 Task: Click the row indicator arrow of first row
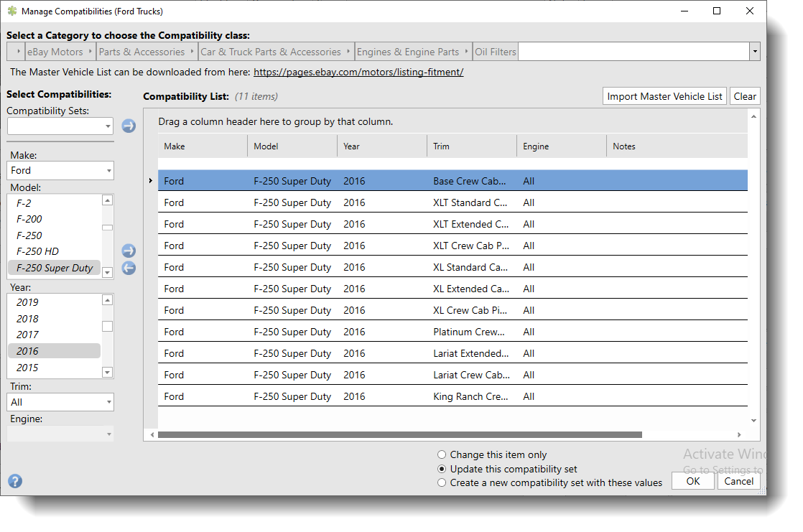150,181
